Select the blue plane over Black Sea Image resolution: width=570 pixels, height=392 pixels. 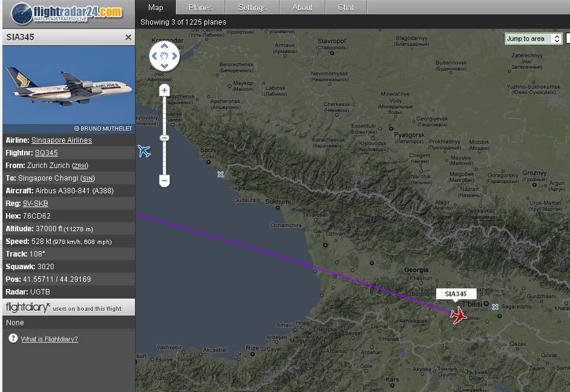pos(144,151)
